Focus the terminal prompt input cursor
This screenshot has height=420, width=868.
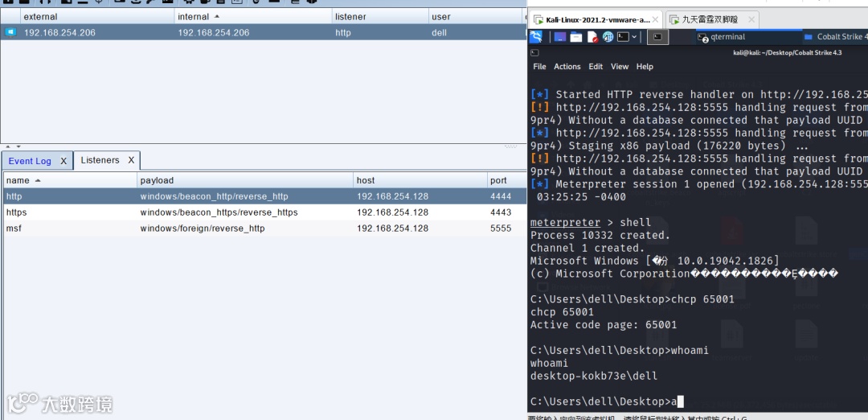click(x=681, y=401)
